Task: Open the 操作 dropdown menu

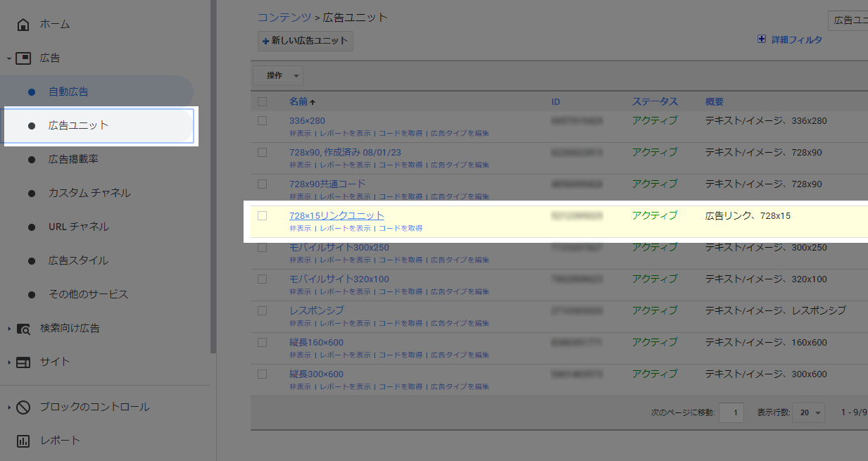Action: point(277,75)
